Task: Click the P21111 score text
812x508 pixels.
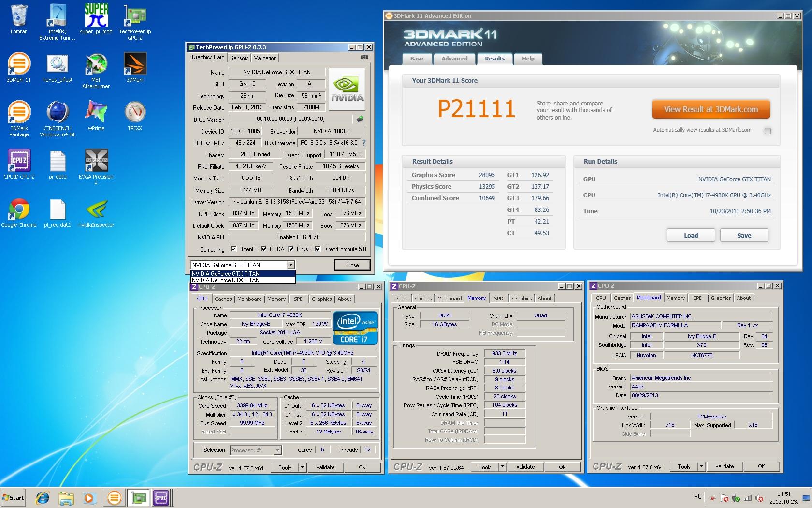Action: click(477, 108)
